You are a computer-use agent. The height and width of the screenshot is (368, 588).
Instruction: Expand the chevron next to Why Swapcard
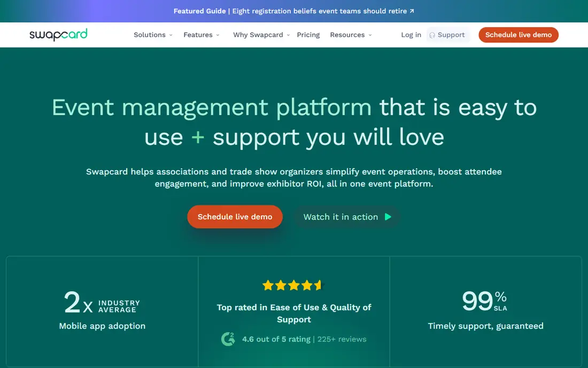pyautogui.click(x=288, y=35)
